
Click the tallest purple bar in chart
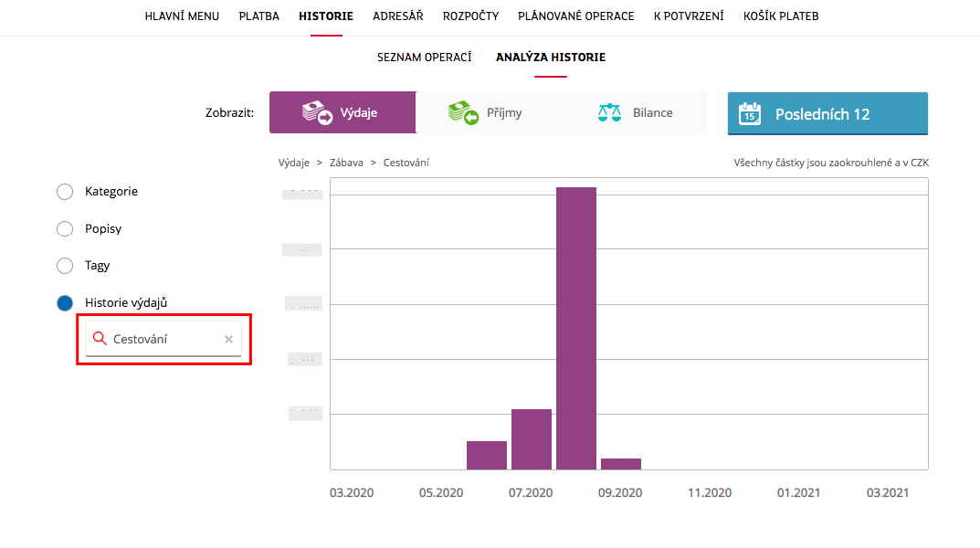576,327
